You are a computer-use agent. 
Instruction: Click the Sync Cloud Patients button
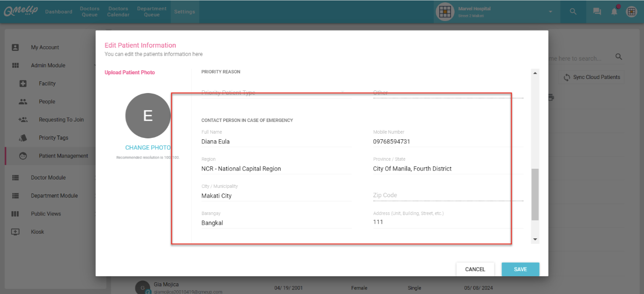tap(592, 77)
